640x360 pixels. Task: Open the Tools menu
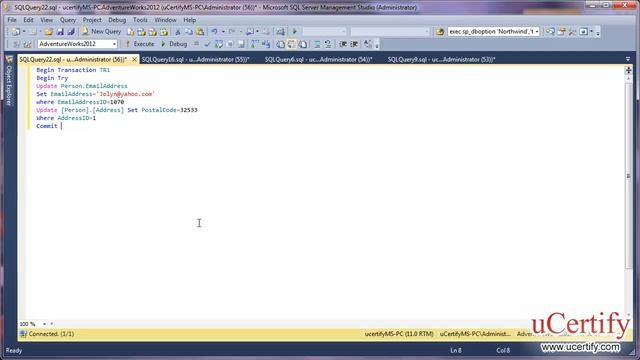pos(140,20)
